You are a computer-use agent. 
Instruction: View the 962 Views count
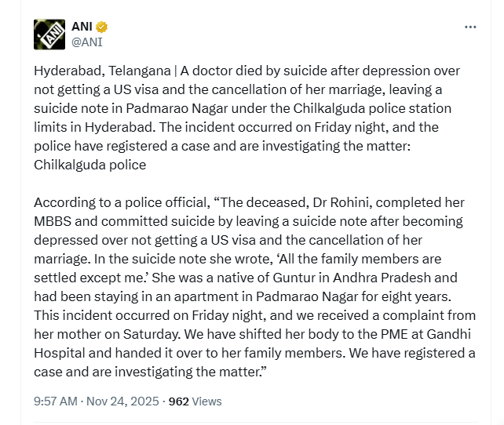tap(195, 401)
